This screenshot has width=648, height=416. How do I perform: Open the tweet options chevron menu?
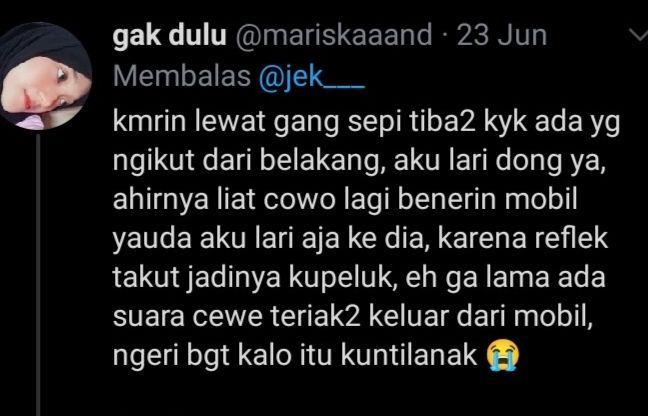[x=638, y=36]
